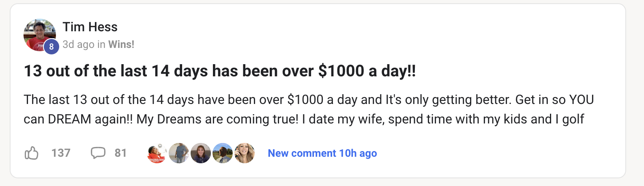Click the last commenter avatar with blonde hair
Viewport: 644px width, 186px height.
244,153
